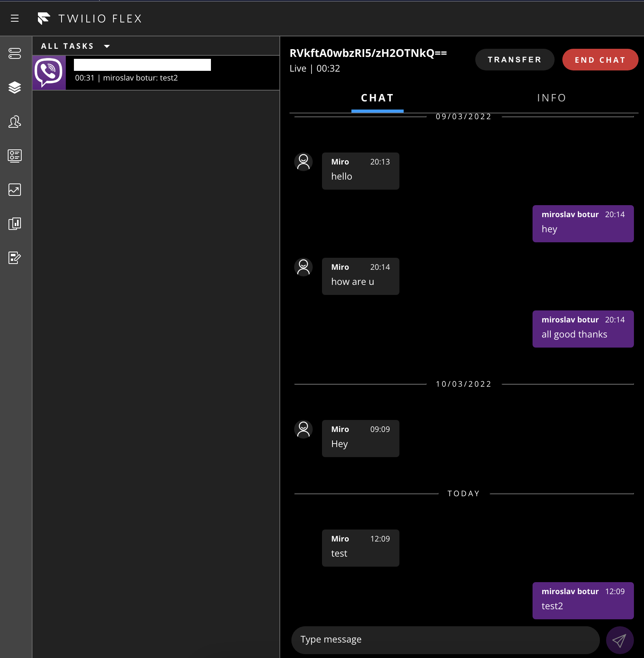Send message with paper plane icon
This screenshot has height=658, width=644.
click(620, 640)
